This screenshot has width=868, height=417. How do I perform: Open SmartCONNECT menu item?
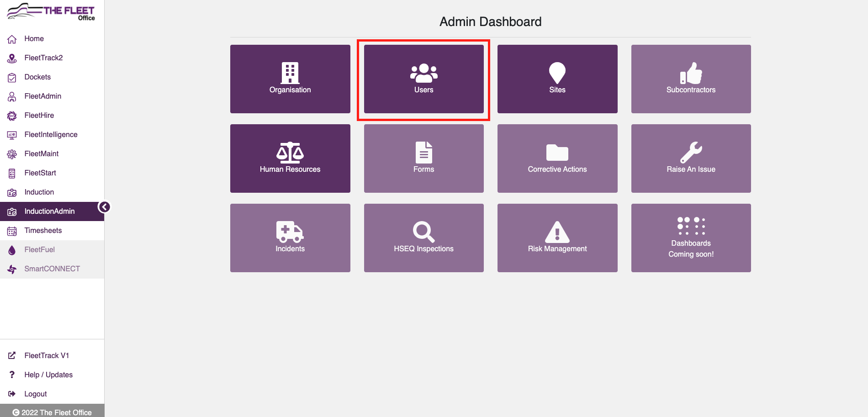[52, 269]
